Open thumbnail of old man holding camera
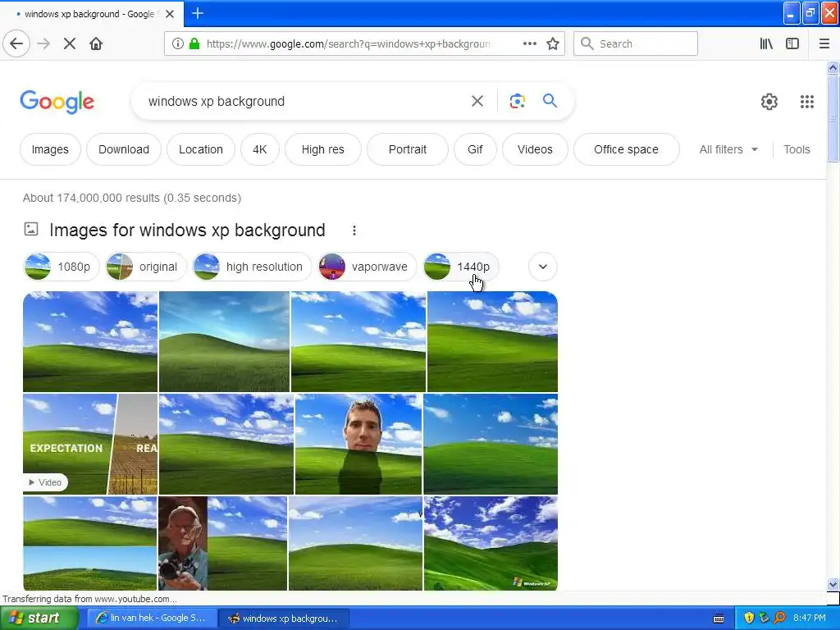The width and height of the screenshot is (840, 630). click(223, 543)
